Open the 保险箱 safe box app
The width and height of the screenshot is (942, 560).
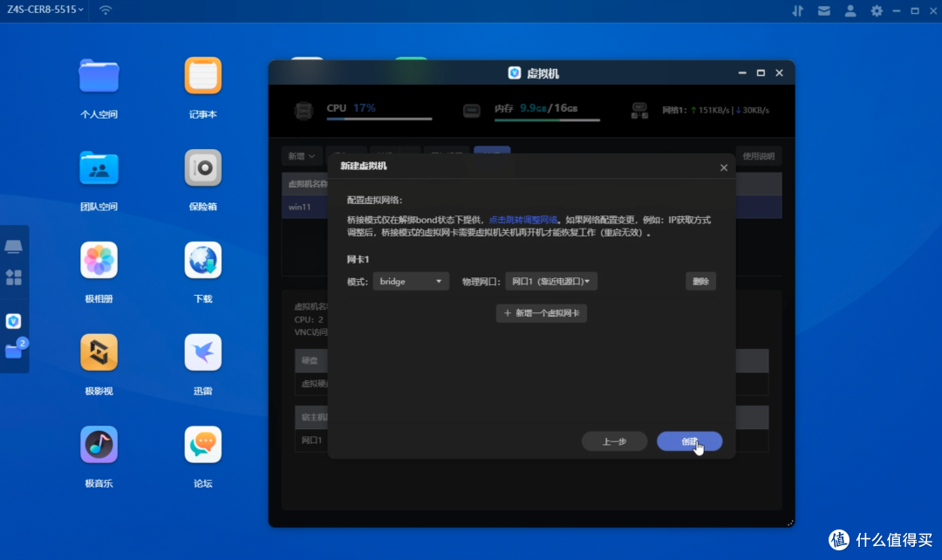pyautogui.click(x=203, y=168)
